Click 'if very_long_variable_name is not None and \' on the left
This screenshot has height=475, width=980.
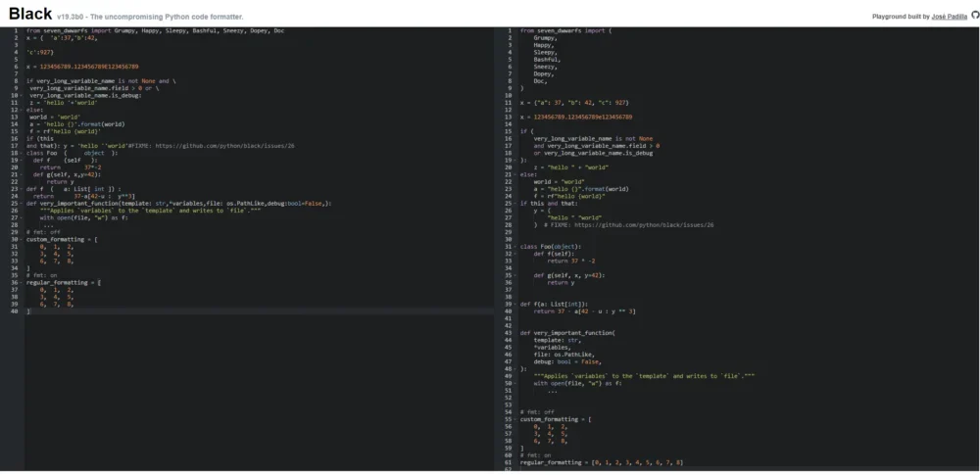click(x=101, y=81)
